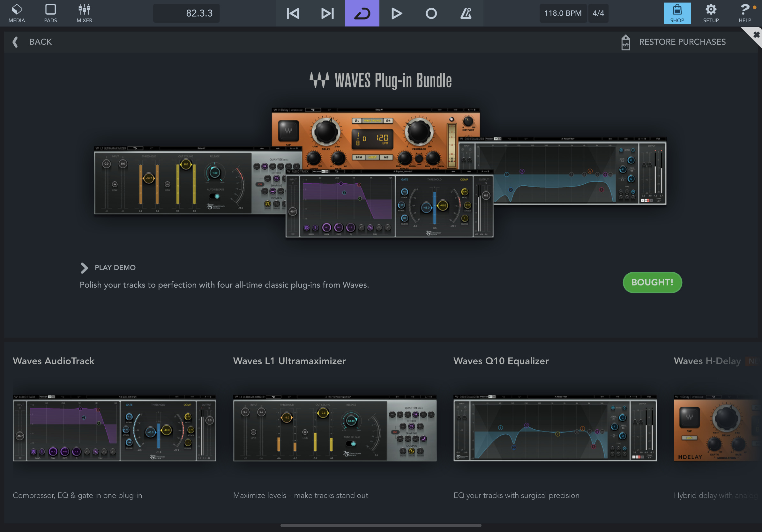Open the Waves H-Delay title
The width and height of the screenshot is (762, 532).
(707, 361)
